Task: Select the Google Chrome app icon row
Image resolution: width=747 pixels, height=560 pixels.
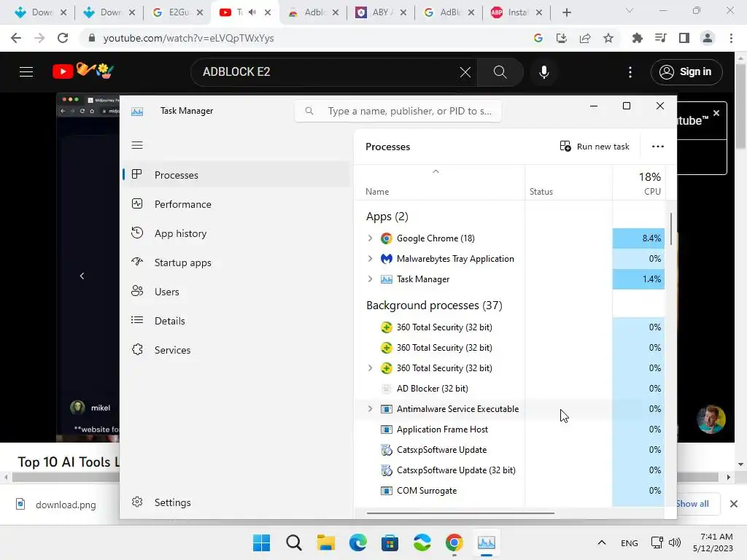Action: 387,238
